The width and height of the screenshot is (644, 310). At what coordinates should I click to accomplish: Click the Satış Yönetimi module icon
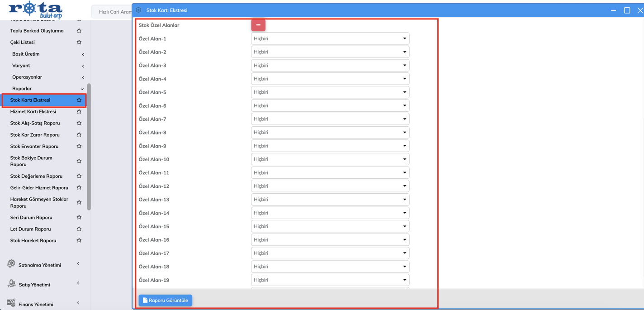pos(11,284)
